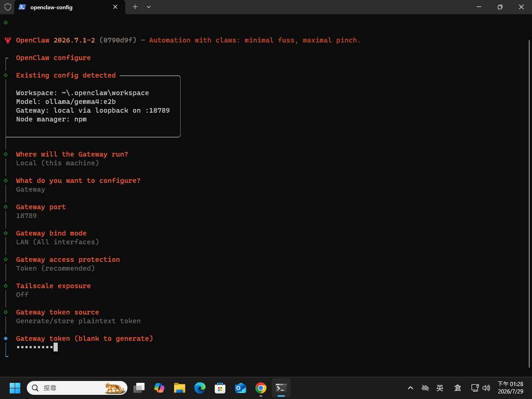Click the cloud sync tray icon
This screenshot has width=532, height=399.
tap(425, 388)
